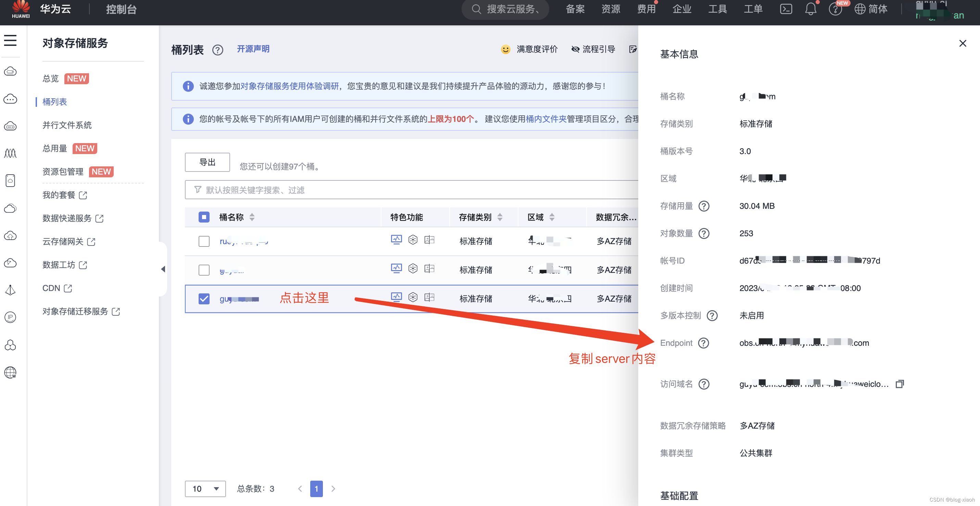The height and width of the screenshot is (506, 980).
Task: Check the second bucket row checkbox
Action: 204,270
